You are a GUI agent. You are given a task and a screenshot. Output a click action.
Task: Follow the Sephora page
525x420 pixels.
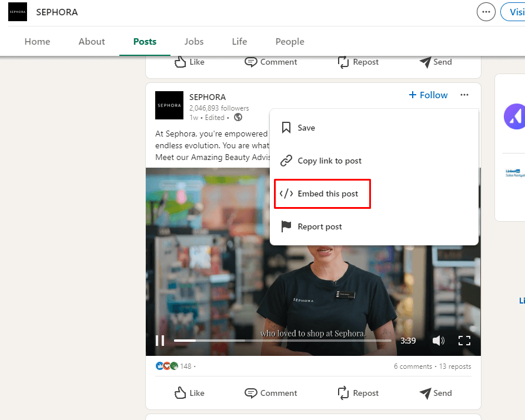click(x=428, y=95)
